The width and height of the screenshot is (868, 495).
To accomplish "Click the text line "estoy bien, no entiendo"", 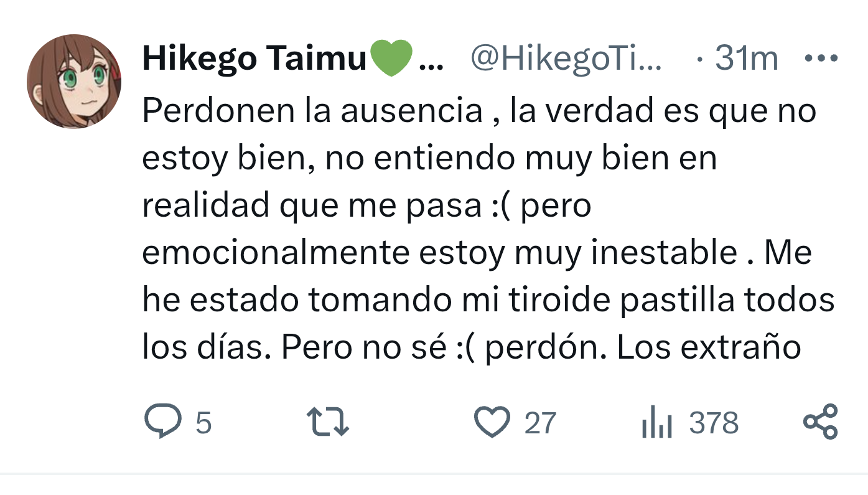I will 430,159.
